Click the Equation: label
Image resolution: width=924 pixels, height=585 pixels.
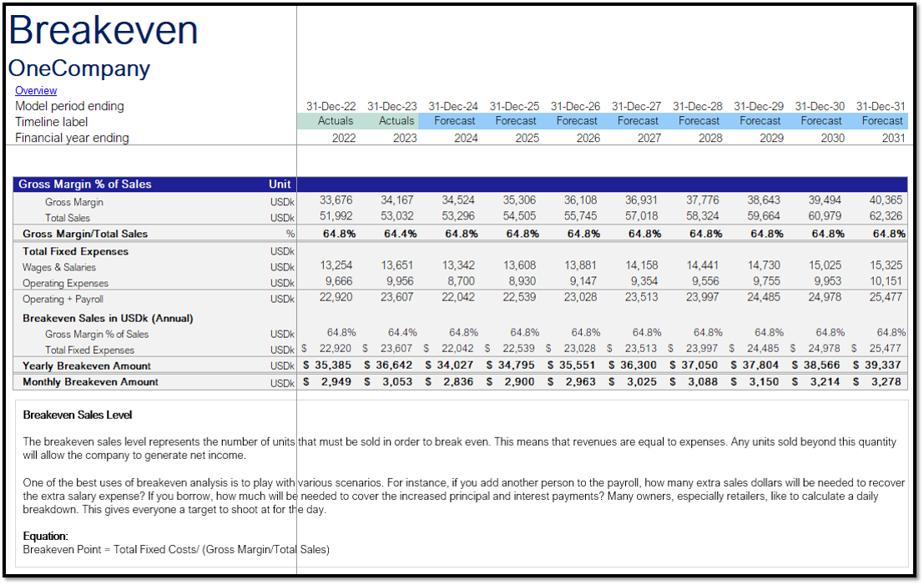(45, 537)
